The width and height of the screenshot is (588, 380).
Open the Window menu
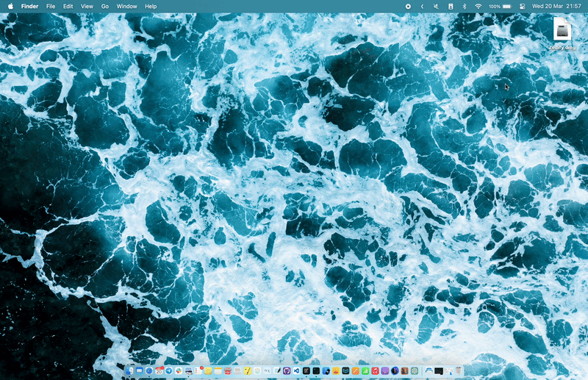coord(126,7)
